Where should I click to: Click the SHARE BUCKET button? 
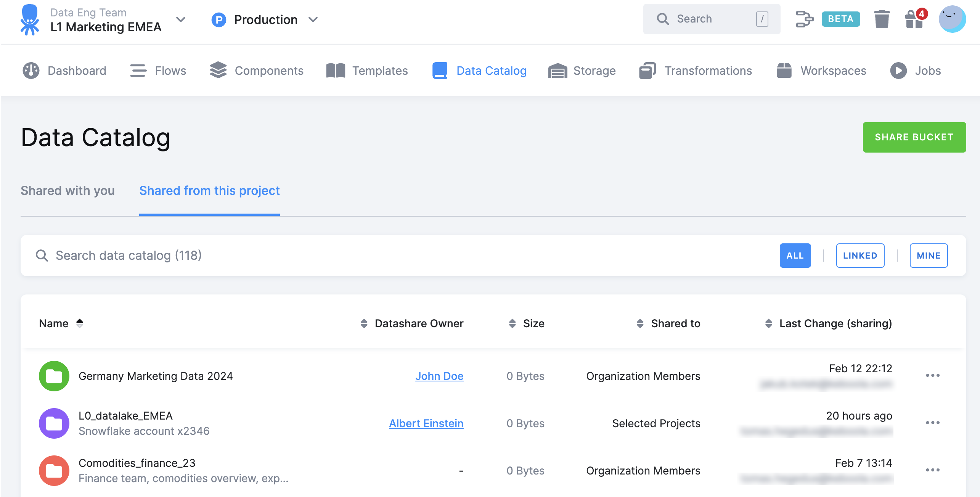pos(914,137)
